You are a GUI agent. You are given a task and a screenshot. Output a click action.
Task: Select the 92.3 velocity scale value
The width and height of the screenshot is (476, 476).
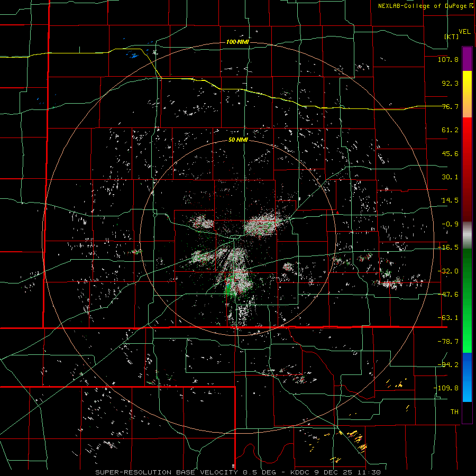(450, 83)
